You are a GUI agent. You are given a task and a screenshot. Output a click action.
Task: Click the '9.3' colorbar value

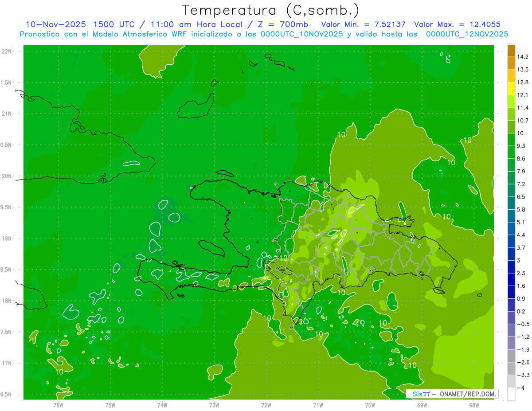click(521, 146)
